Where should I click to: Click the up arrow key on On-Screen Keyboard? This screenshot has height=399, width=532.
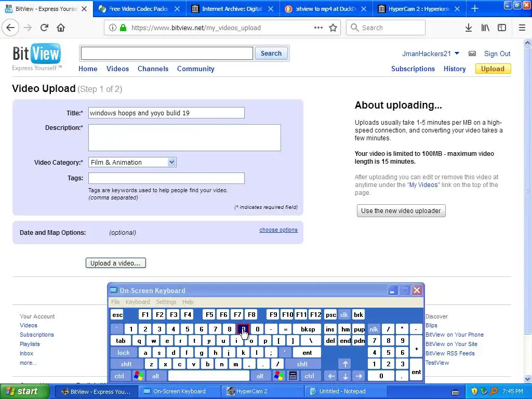(x=345, y=364)
